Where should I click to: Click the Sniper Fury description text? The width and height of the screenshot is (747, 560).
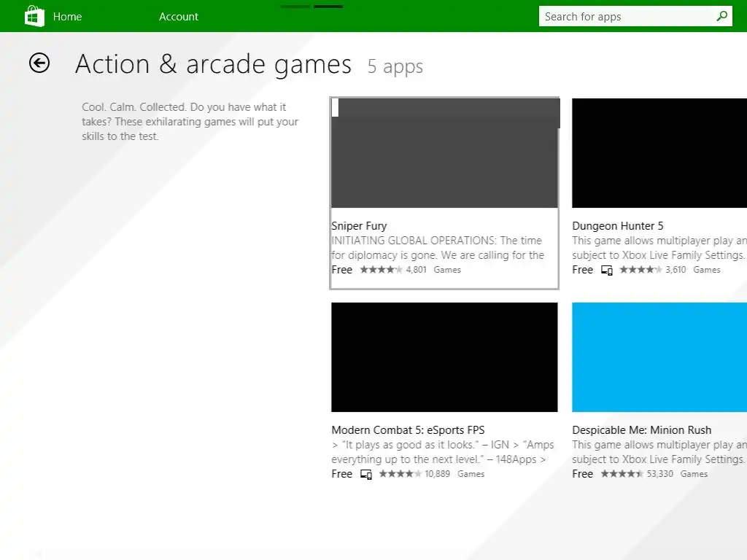click(x=438, y=248)
